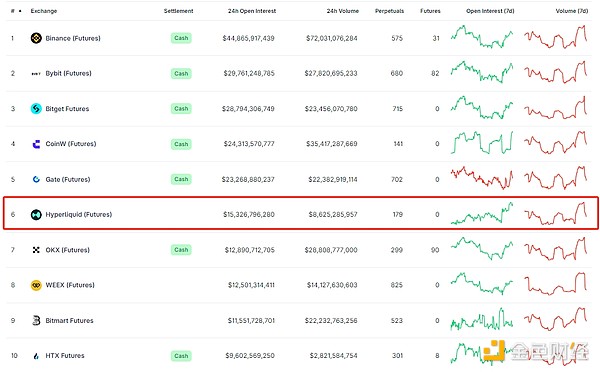
Task: Click Binance volume 7d sparkline chart
Action: pos(556,37)
